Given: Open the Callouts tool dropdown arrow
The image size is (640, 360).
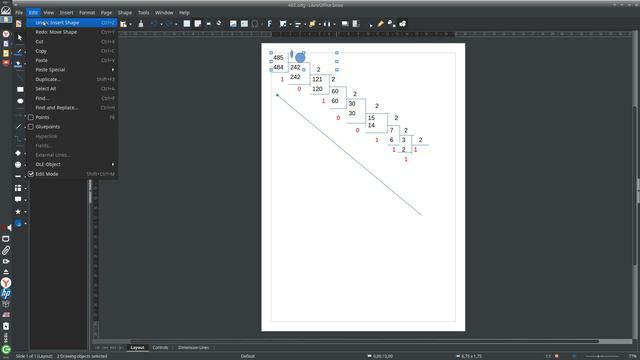Looking at the screenshot, I should tap(25, 200).
